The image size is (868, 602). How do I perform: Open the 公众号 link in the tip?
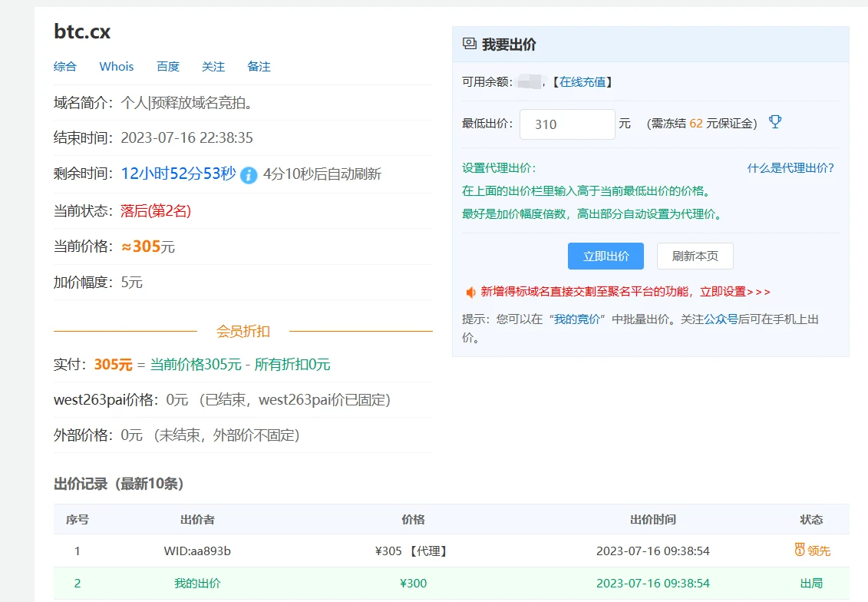point(721,319)
